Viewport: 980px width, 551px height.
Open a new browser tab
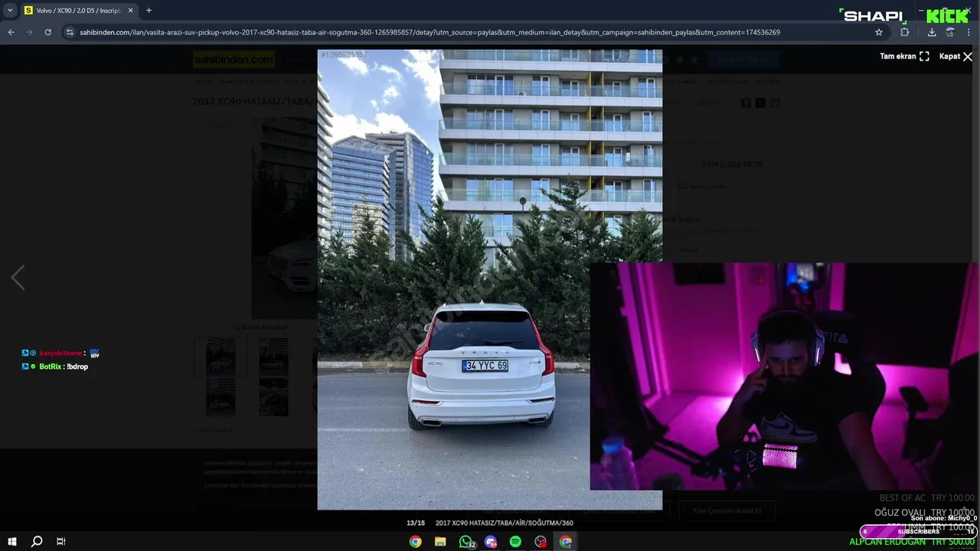149,11
